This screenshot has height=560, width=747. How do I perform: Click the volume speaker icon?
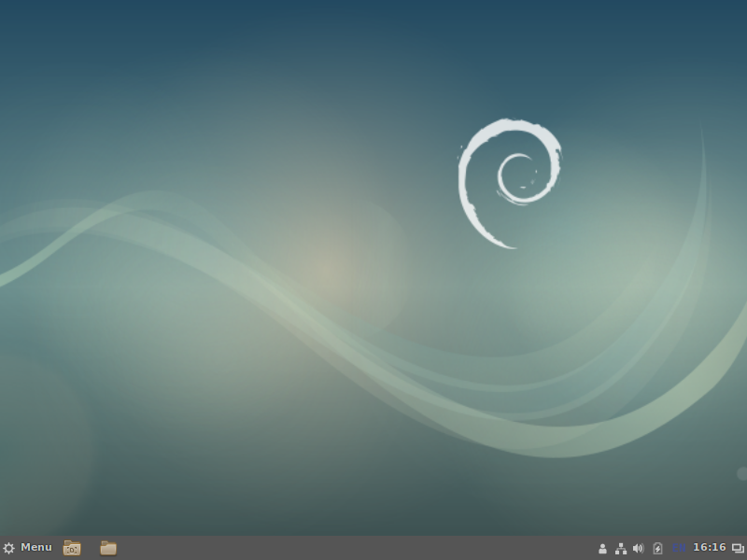(x=639, y=548)
